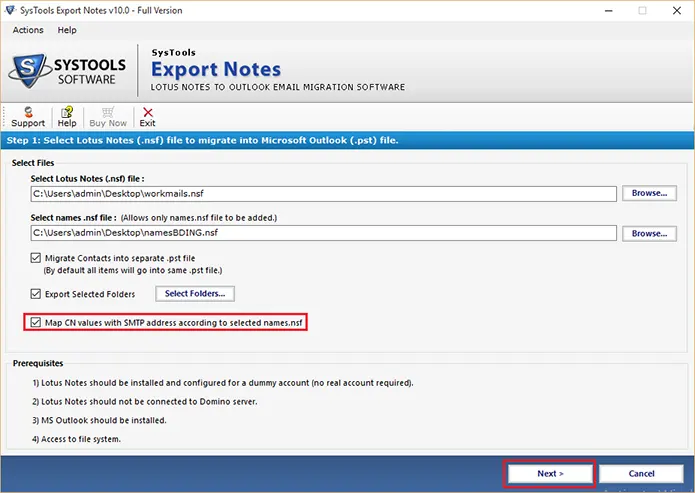Screen dimensions: 695x493
Task: Select 'Access to file system' prerequisite line
Action: [x=76, y=439]
